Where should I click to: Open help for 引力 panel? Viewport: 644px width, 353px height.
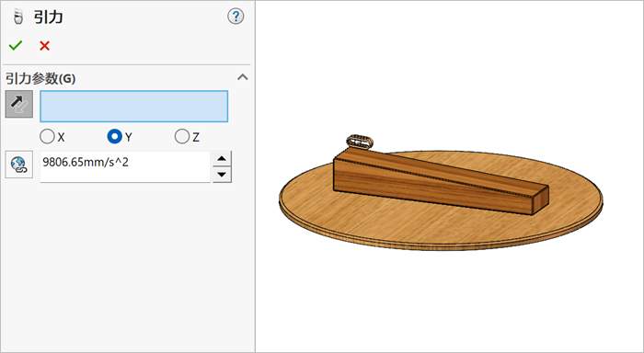click(236, 17)
